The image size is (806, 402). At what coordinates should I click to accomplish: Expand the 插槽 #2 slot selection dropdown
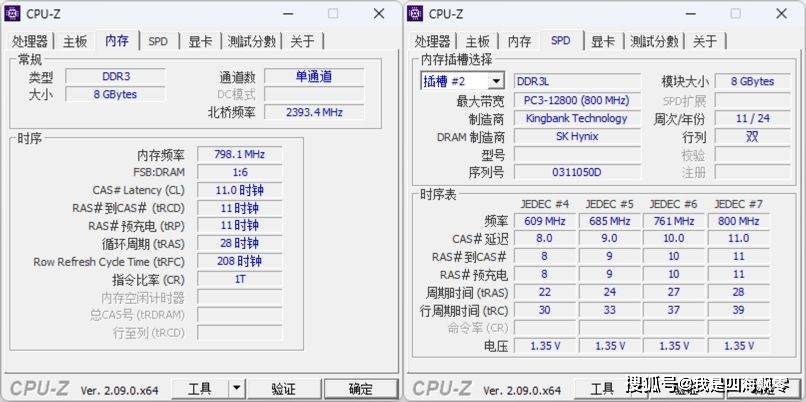pos(496,81)
